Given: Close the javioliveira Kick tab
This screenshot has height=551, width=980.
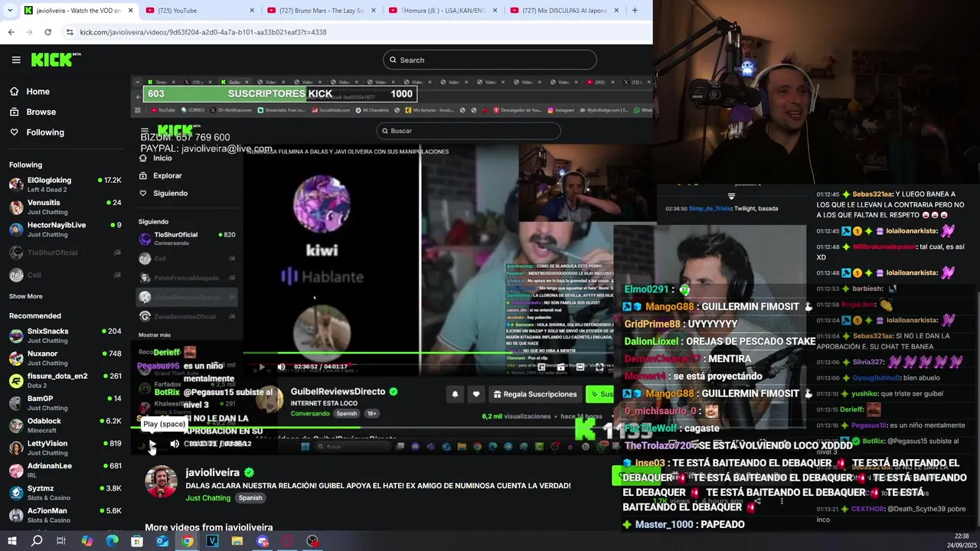Looking at the screenshot, I should [130, 10].
